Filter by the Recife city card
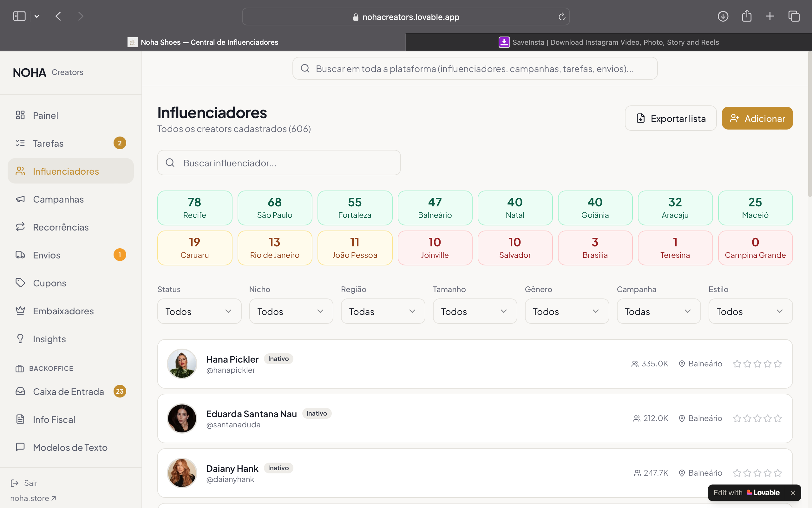Viewport: 812px width, 508px height. [195, 208]
